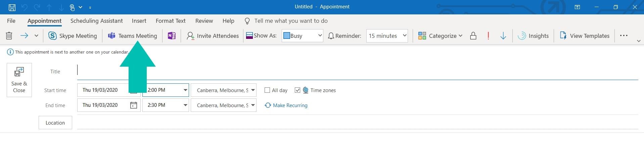644x144 pixels.
Task: Expand the Reminder 15 minutes dropdown
Action: pyautogui.click(x=405, y=35)
